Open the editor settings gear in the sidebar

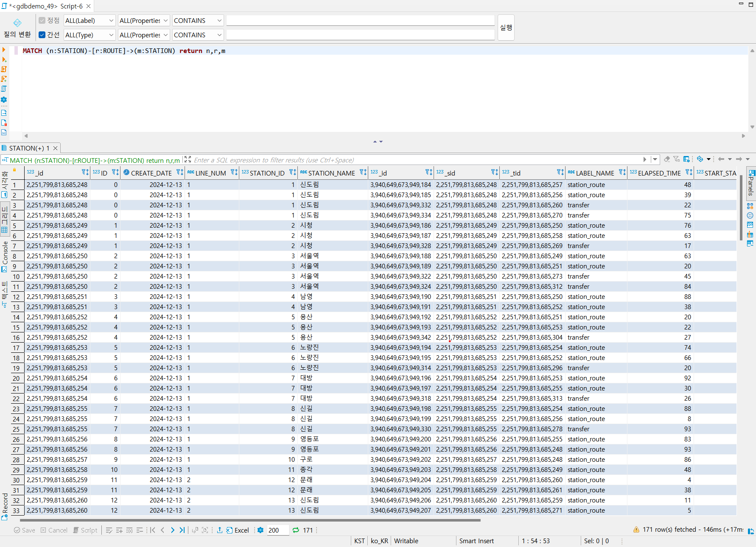tap(4, 100)
